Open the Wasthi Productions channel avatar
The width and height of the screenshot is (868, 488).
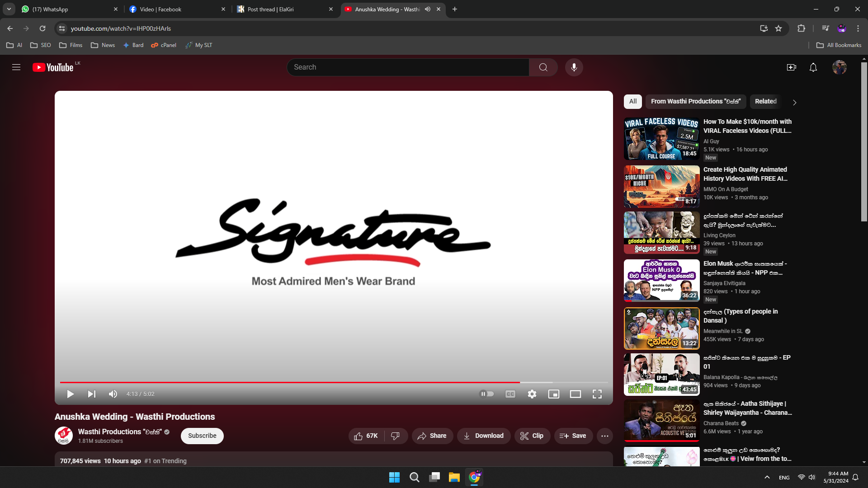point(64,436)
